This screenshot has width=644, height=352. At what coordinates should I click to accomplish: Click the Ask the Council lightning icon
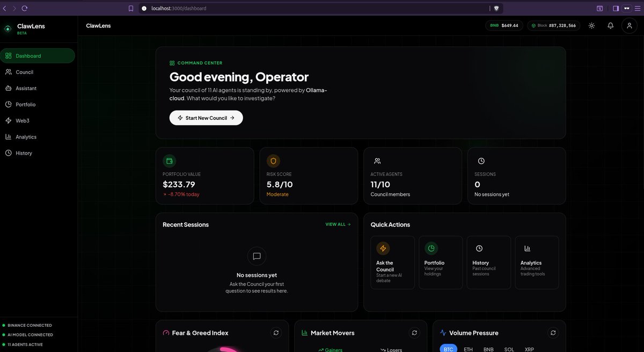point(383,248)
